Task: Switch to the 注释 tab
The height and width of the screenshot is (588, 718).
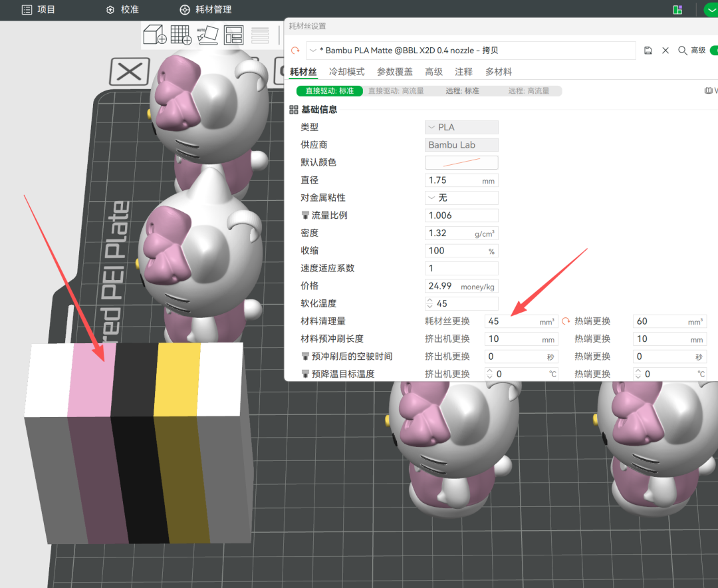Action: (463, 71)
